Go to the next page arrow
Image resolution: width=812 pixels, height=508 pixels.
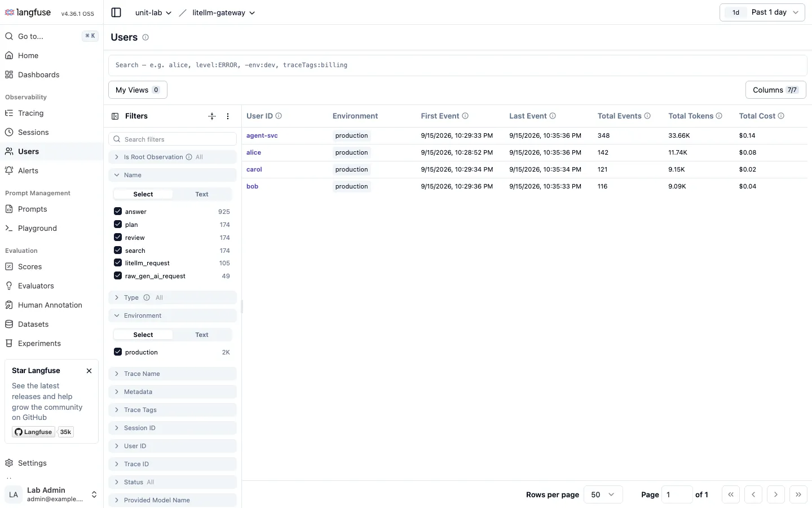(776, 494)
